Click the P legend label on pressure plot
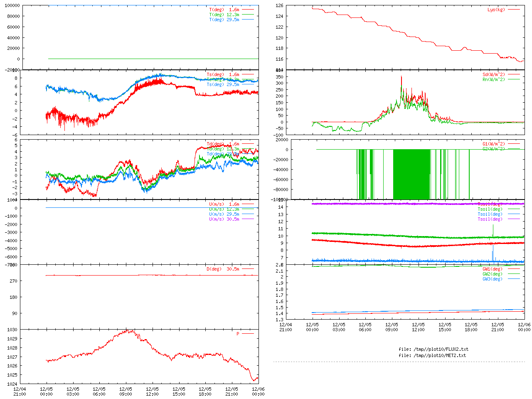The image size is (532, 399). click(238, 334)
